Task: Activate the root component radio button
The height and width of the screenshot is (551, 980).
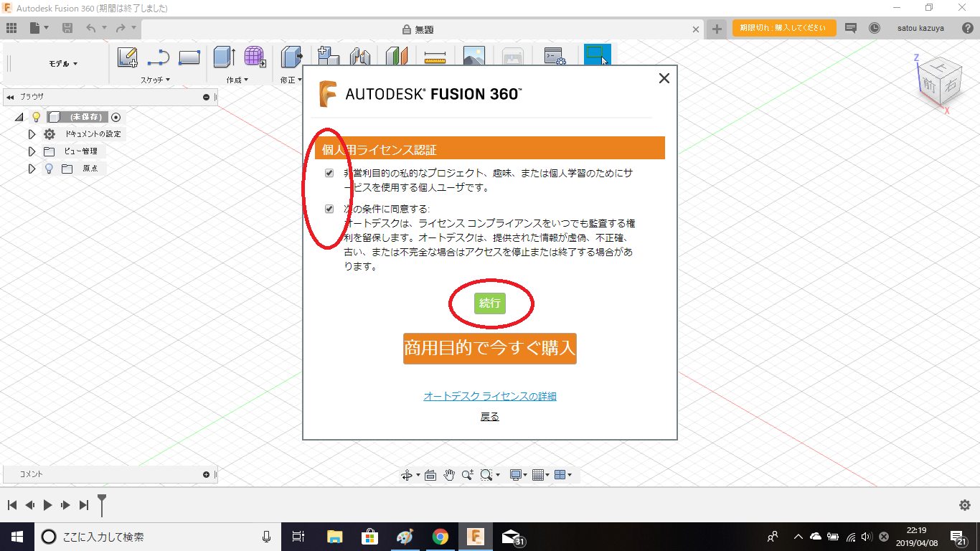Action: tap(116, 117)
